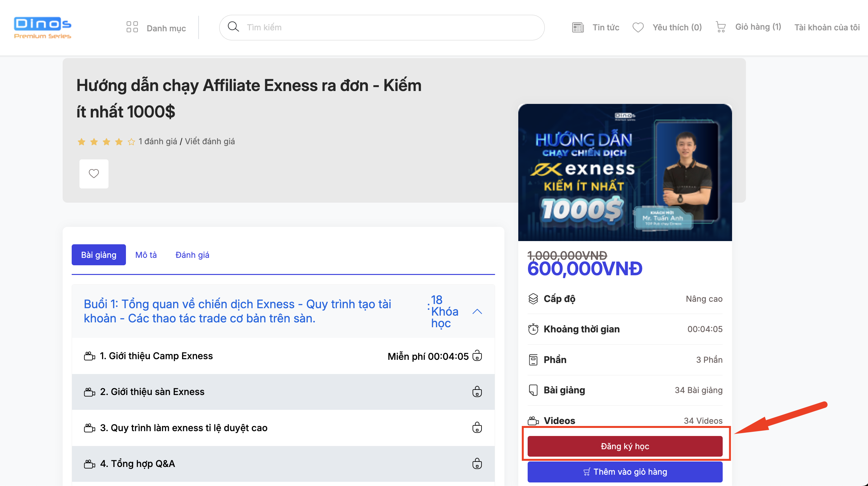Click the Bài giảng page icon
Image resolution: width=868 pixels, height=486 pixels.
[x=533, y=390]
